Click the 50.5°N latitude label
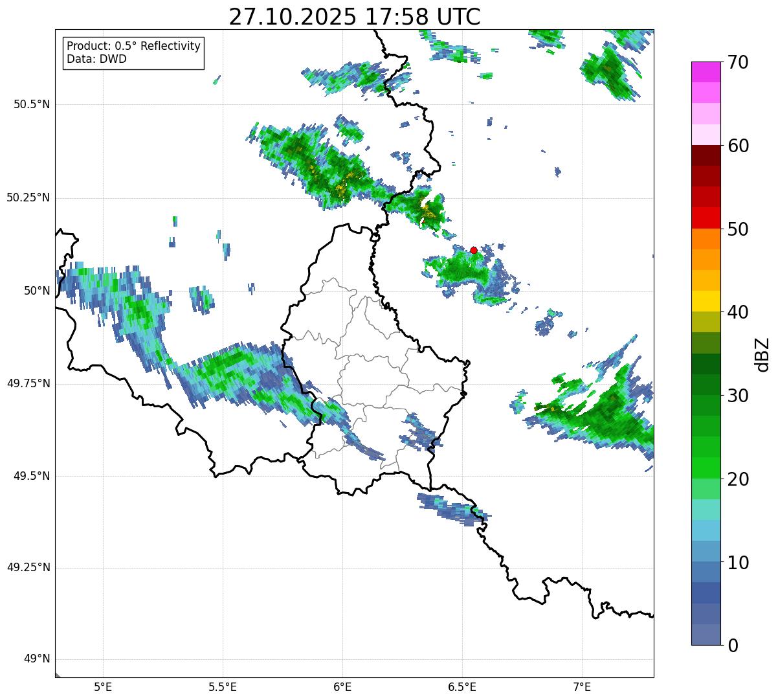The width and height of the screenshot is (778, 700). [32, 104]
